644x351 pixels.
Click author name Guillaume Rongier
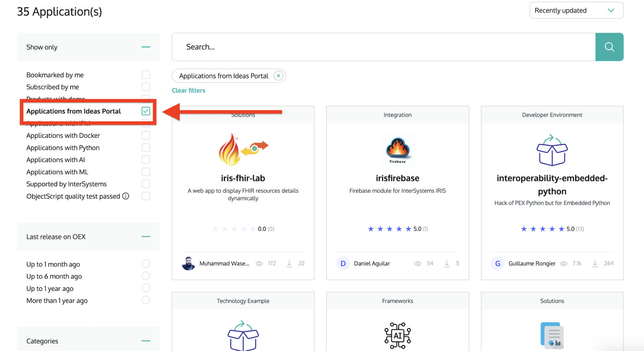[532, 264]
